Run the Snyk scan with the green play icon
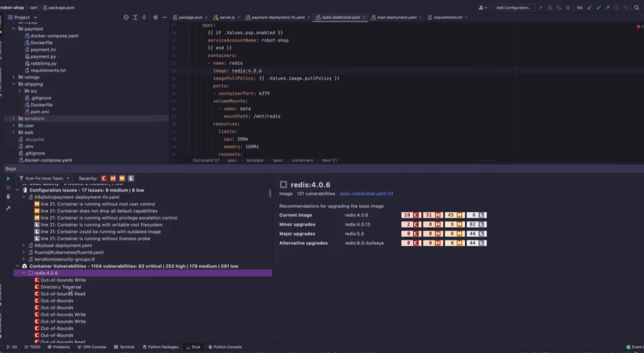 click(8, 179)
